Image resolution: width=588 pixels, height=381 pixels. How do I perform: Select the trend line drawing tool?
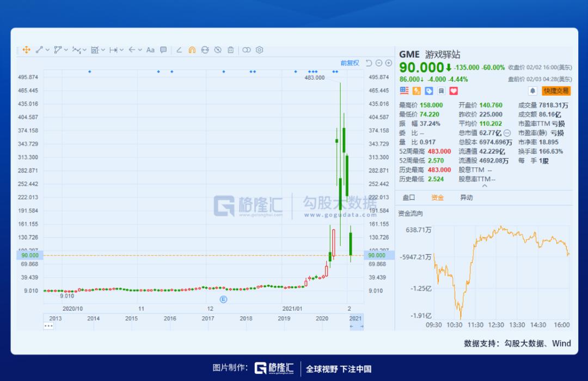[39, 50]
